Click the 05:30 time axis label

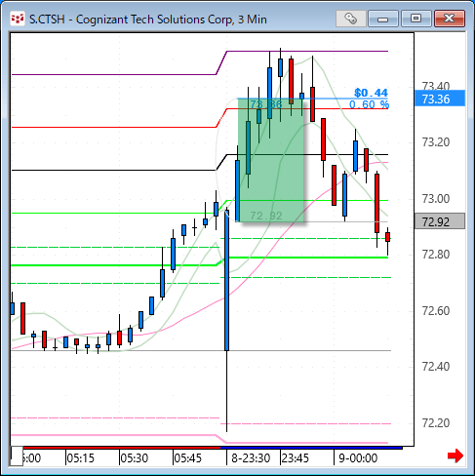pos(135,458)
